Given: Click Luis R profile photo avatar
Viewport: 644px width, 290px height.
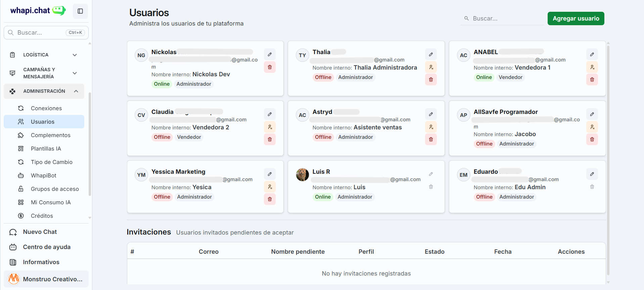Looking at the screenshot, I should coord(302,175).
